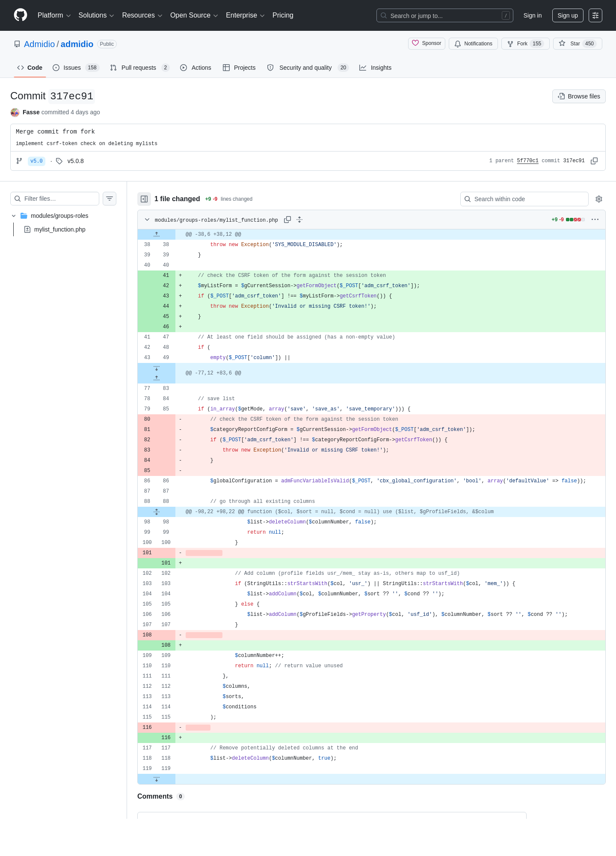Open file options three-dot menu
Image resolution: width=616 pixels, height=856 pixels.
point(595,220)
